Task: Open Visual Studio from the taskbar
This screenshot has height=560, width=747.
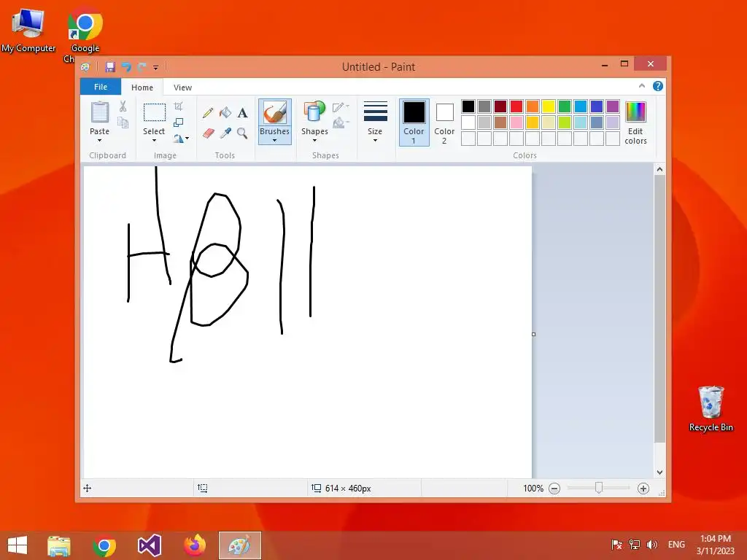Action: (150, 545)
